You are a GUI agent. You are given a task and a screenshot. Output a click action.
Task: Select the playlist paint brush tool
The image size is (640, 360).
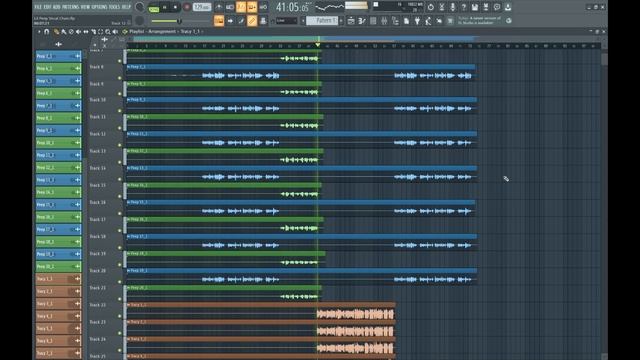pyautogui.click(x=64, y=31)
